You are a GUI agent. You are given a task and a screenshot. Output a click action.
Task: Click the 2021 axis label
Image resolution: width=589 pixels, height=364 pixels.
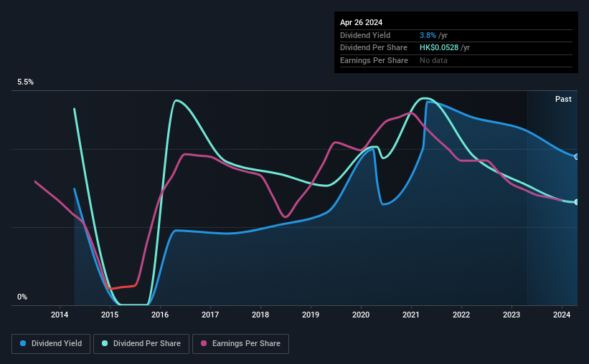click(x=411, y=315)
